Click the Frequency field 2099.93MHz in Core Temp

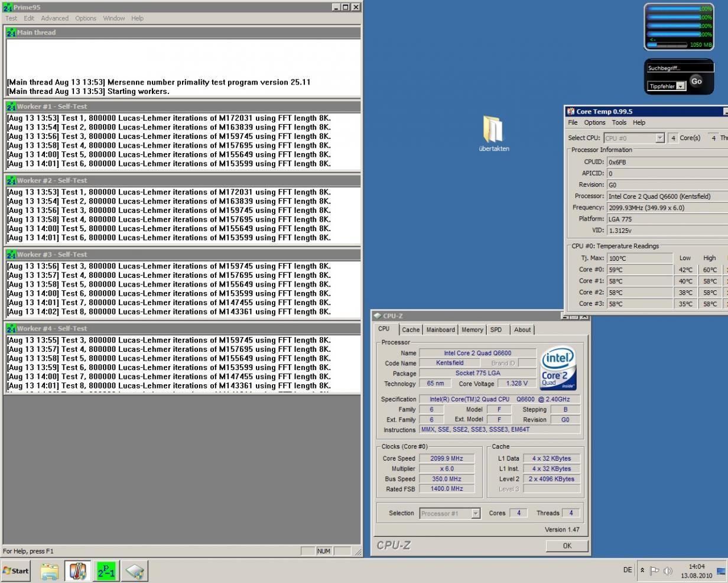click(667, 208)
